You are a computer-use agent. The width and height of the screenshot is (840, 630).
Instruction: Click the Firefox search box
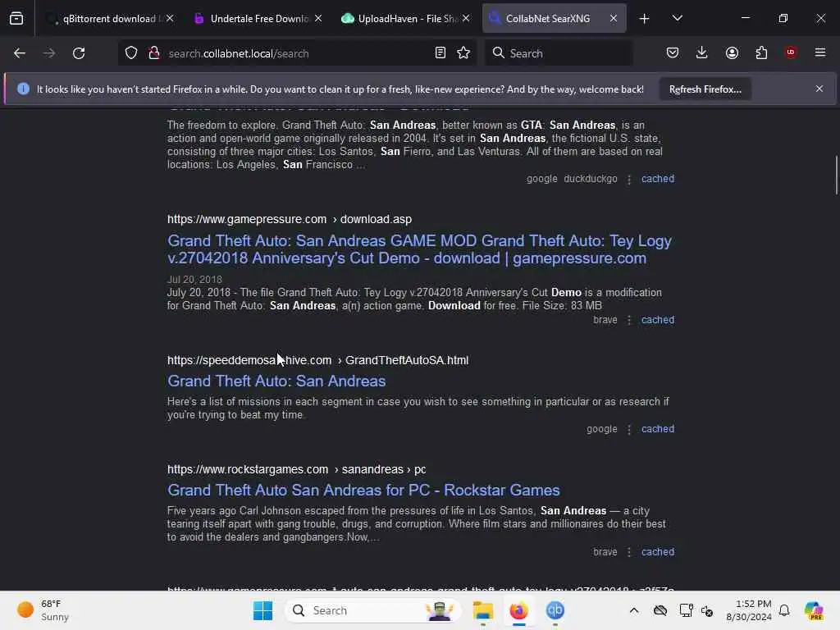coord(559,53)
